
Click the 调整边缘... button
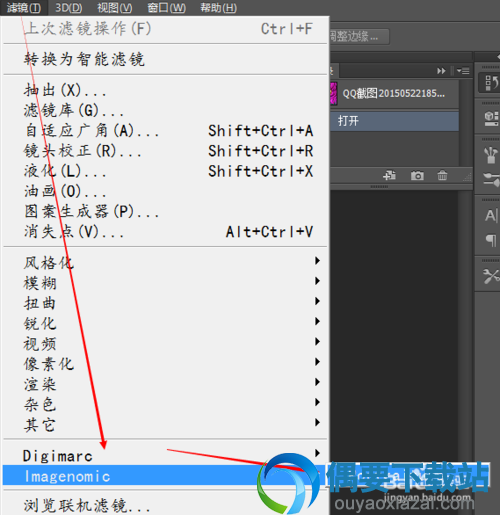[x=359, y=36]
